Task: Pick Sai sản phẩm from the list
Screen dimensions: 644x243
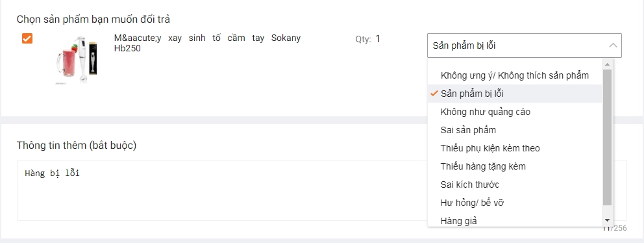Action: coord(515,130)
